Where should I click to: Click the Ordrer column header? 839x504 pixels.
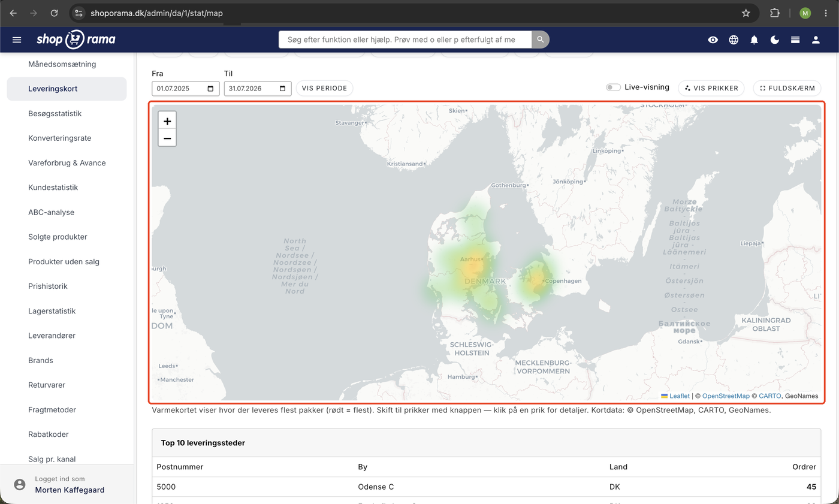tap(804, 467)
